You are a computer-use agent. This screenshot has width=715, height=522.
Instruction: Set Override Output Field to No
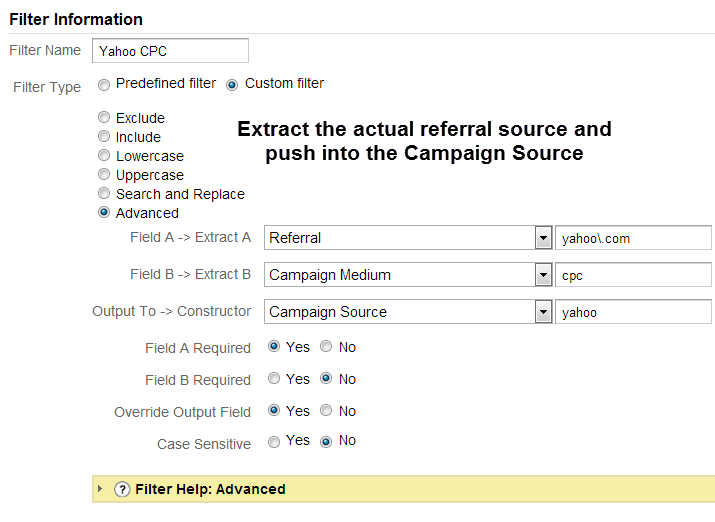pyautogui.click(x=326, y=410)
